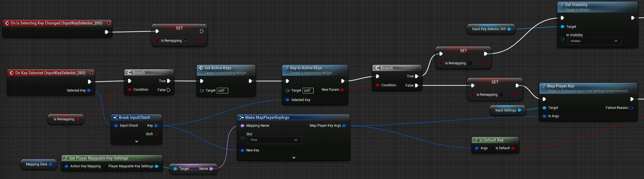Expand Make MapPlayerKeyArgs advanced pins chevron
644x179 pixels.
294,158
